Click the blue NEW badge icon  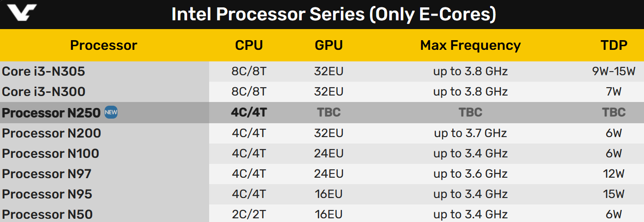click(x=111, y=112)
